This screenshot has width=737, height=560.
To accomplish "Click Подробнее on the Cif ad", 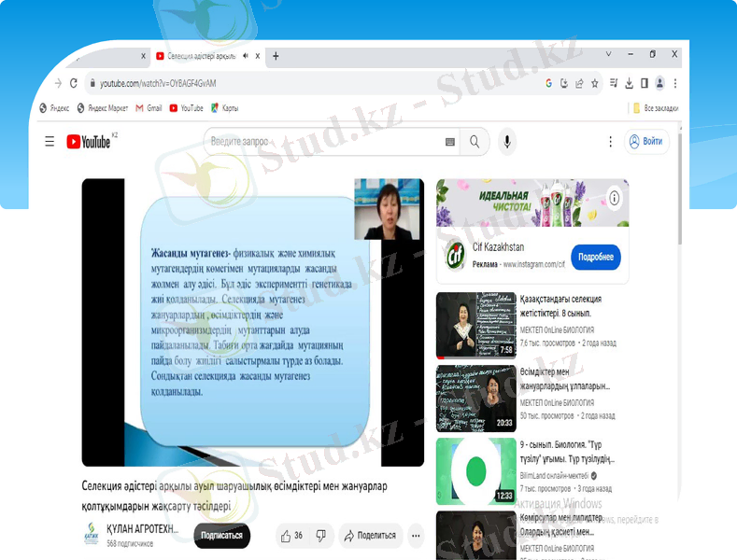I will pyautogui.click(x=595, y=258).
